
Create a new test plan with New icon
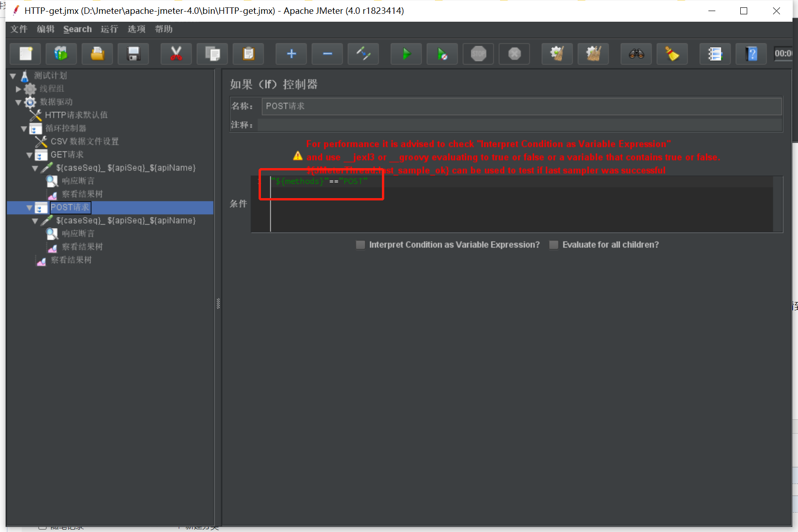[x=25, y=54]
